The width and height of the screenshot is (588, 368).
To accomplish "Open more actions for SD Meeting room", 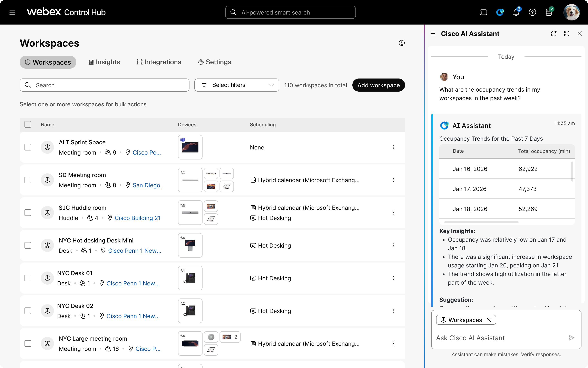I will (x=393, y=180).
